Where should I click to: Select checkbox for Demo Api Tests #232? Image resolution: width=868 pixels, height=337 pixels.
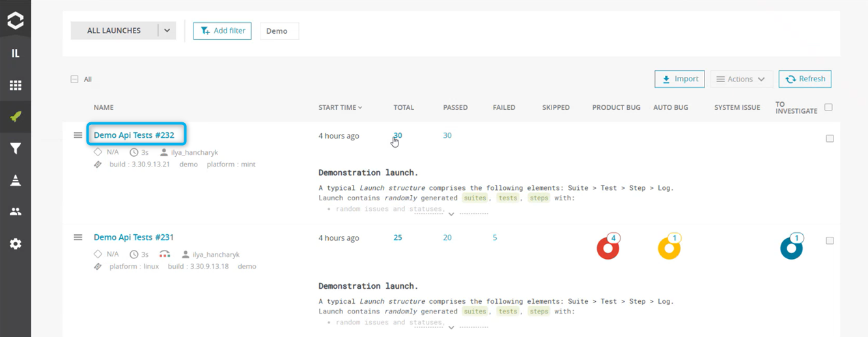click(x=830, y=139)
